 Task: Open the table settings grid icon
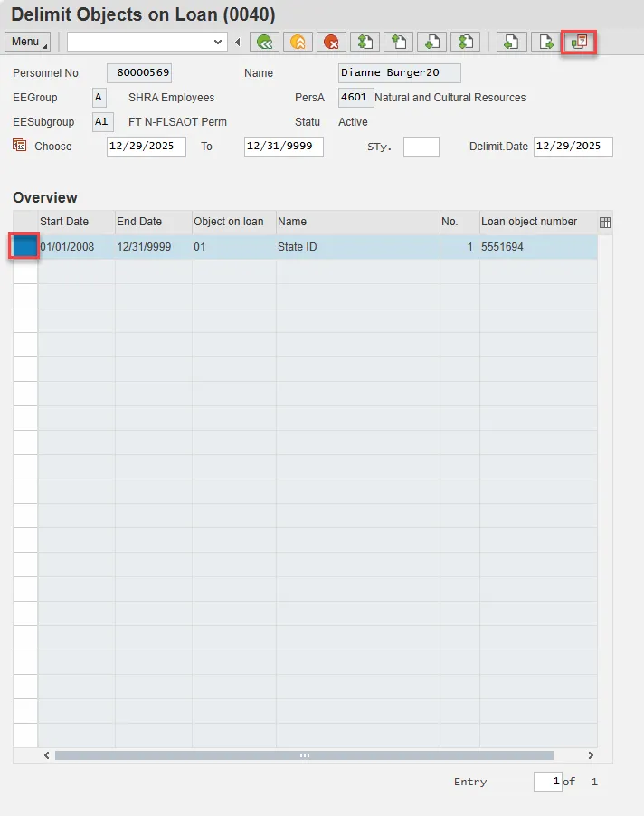tap(605, 223)
